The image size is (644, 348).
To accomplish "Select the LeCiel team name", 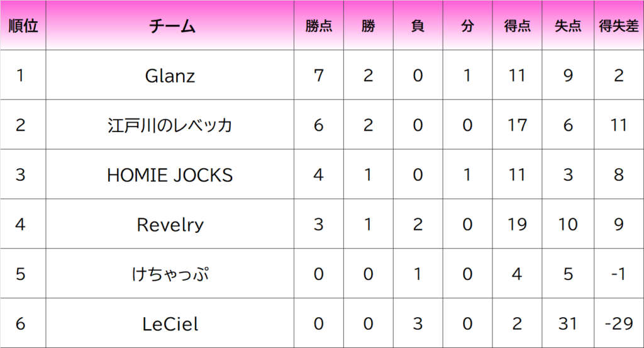I will point(170,324).
